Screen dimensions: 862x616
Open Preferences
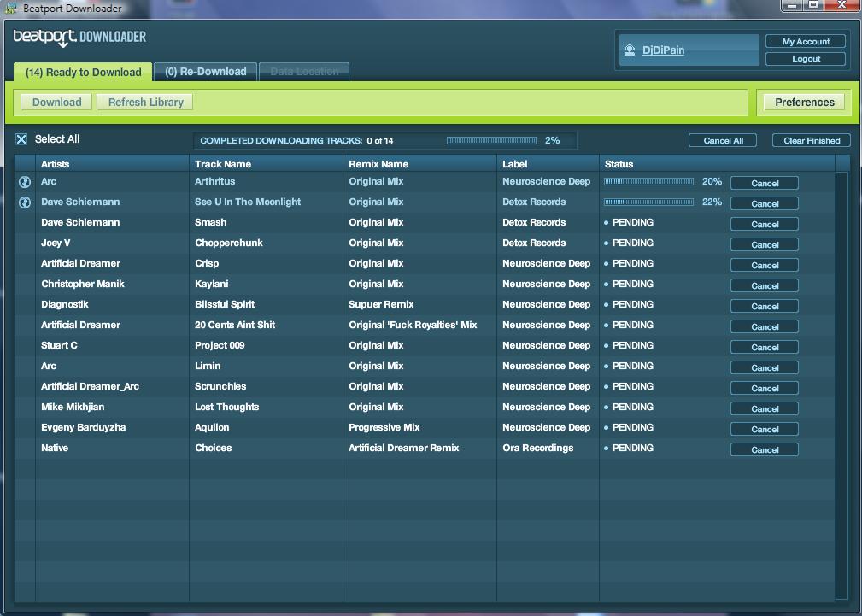[804, 103]
